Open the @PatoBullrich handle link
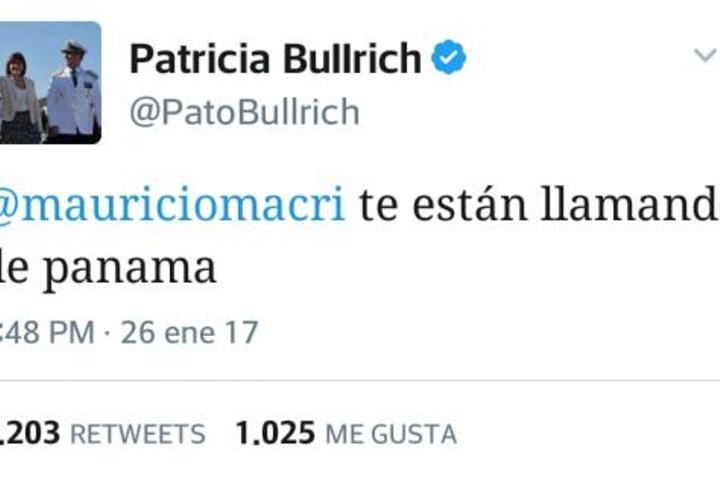Screen dimensions: 720x480 pos(244,112)
